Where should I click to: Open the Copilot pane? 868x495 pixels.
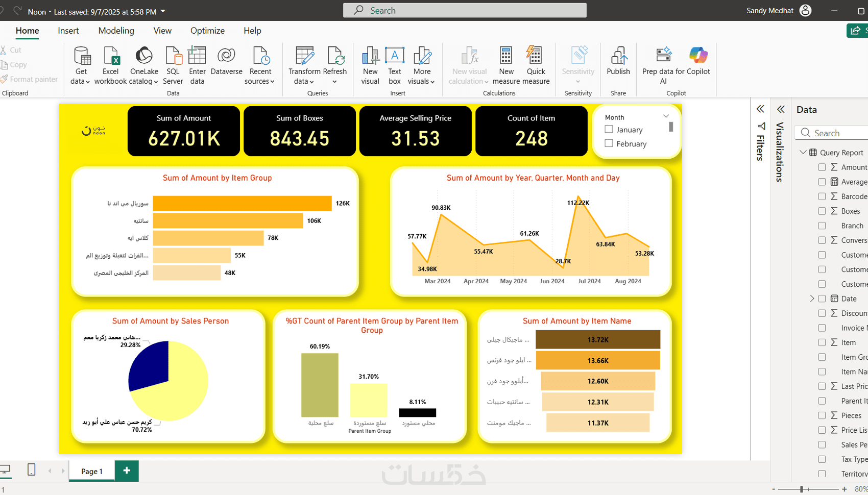698,61
